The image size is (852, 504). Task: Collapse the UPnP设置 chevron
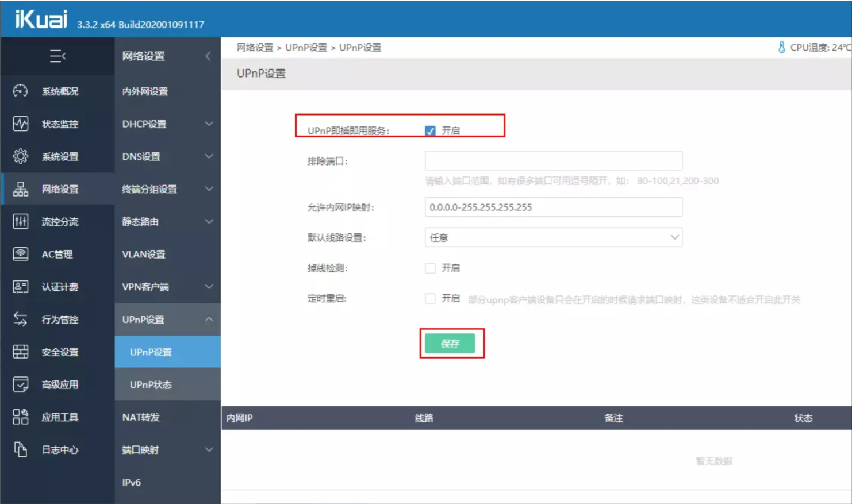click(x=209, y=319)
